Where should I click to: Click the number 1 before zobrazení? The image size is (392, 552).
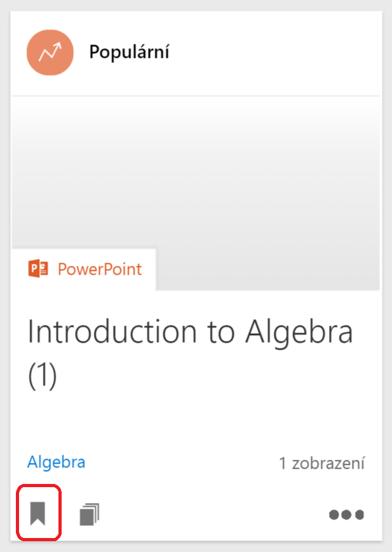click(x=283, y=464)
